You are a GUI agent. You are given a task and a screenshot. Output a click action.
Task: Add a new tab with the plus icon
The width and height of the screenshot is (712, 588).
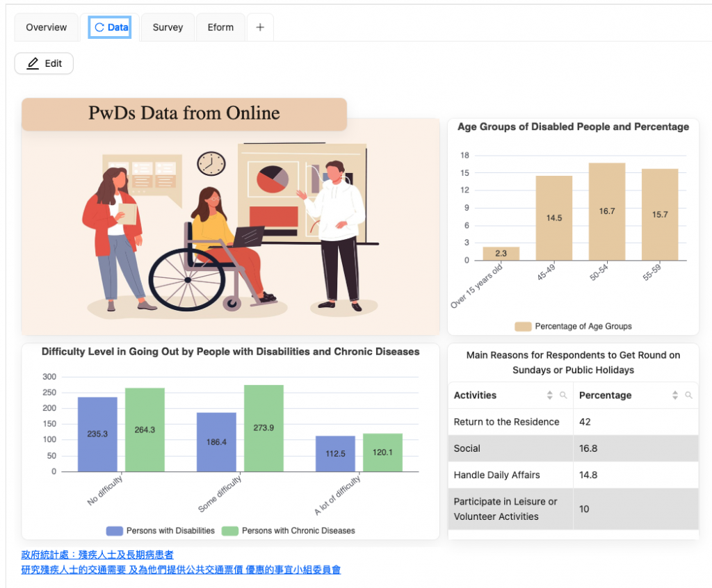260,27
